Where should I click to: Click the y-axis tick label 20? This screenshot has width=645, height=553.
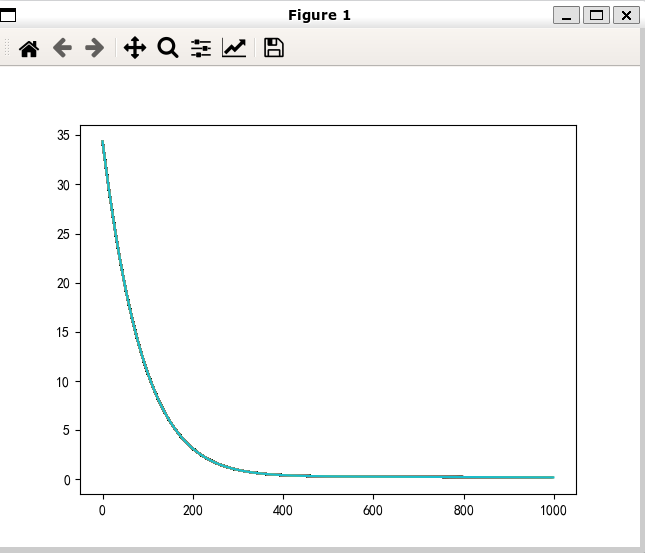click(63, 283)
